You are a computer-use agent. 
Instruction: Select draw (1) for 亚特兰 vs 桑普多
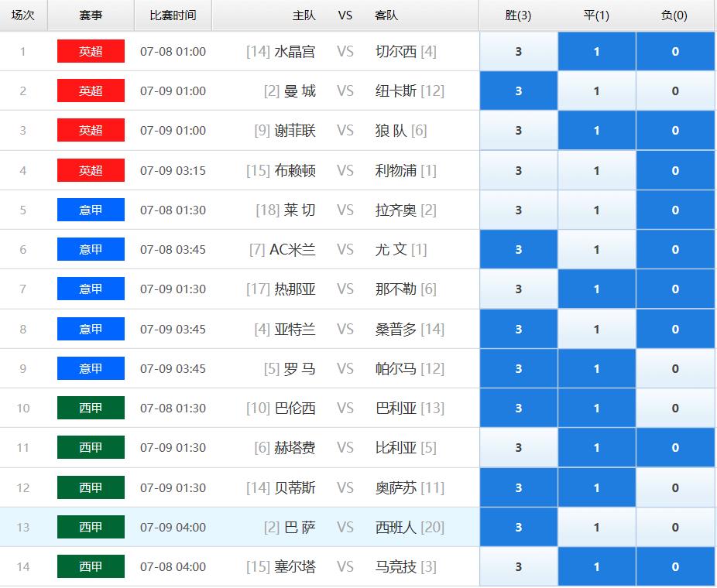tap(597, 329)
